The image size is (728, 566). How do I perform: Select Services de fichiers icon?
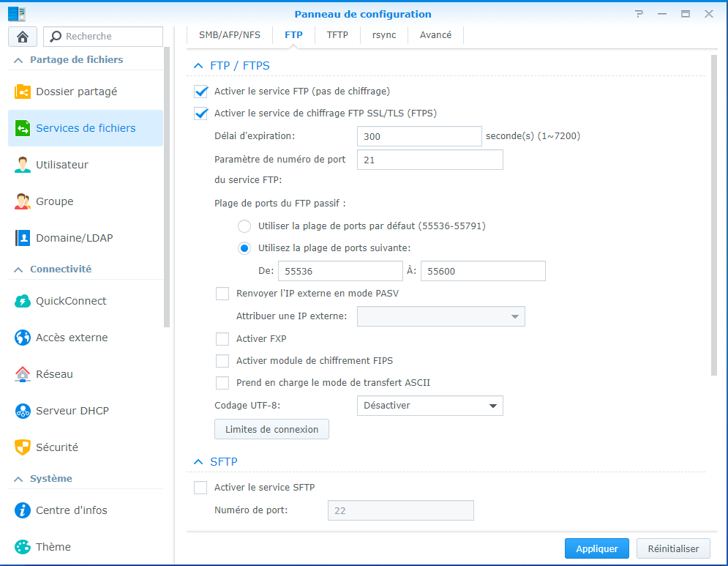tap(22, 128)
